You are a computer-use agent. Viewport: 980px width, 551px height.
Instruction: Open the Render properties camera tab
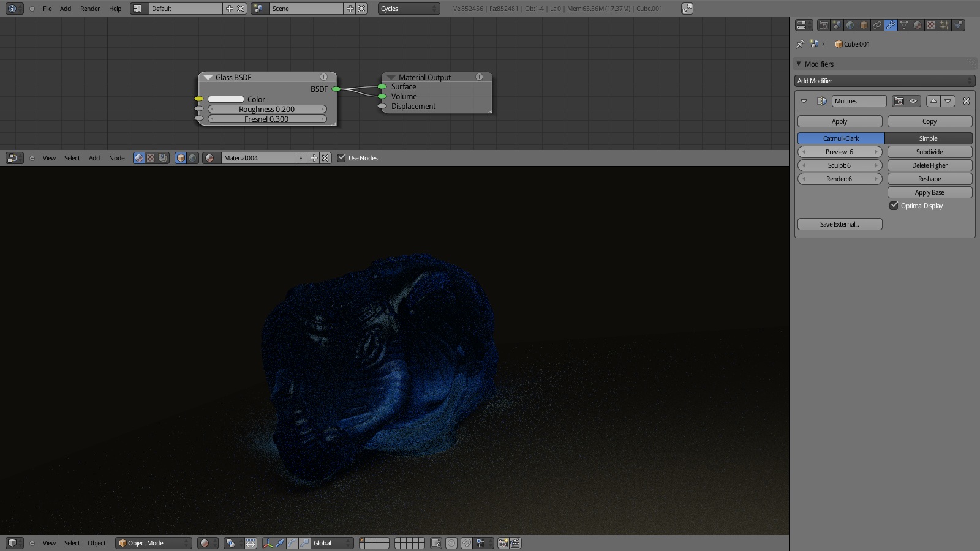coord(824,25)
